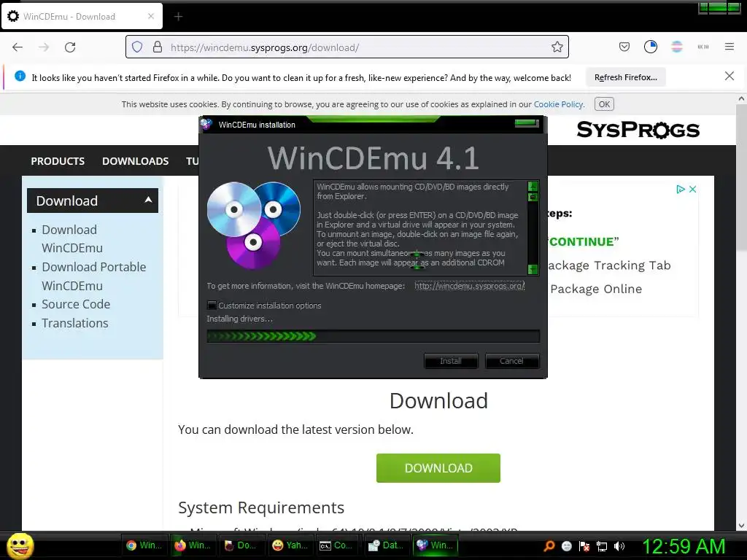Activate the WinCDEmu installer taskbar item

pyautogui.click(x=436, y=545)
